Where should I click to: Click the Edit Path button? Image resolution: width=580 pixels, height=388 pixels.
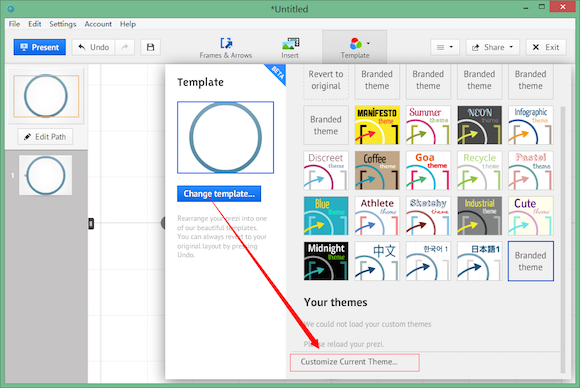pos(45,137)
